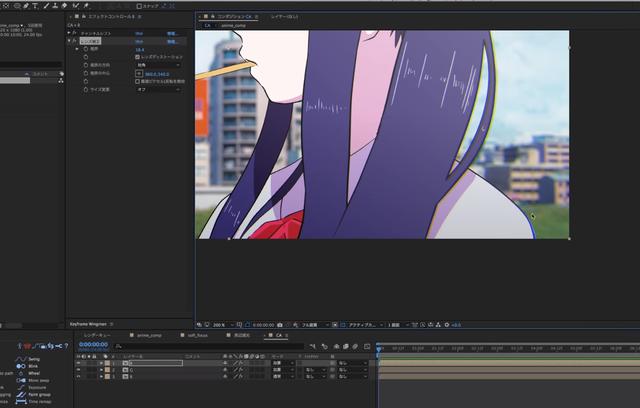Switch to the Composition CA viewer tab
This screenshot has height=408, width=640.
(234, 17)
